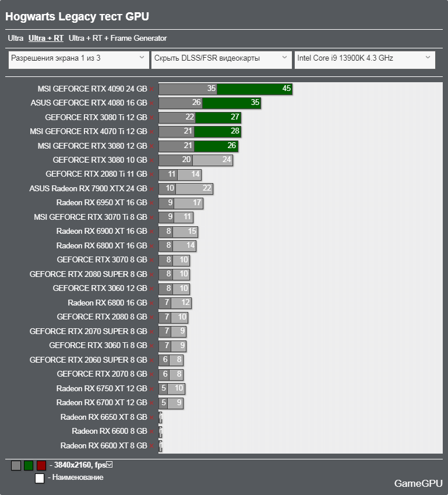448x495 pixels.
Task: Remove MSI GEFORCE RTX 4070 Ti row
Action: click(x=151, y=132)
